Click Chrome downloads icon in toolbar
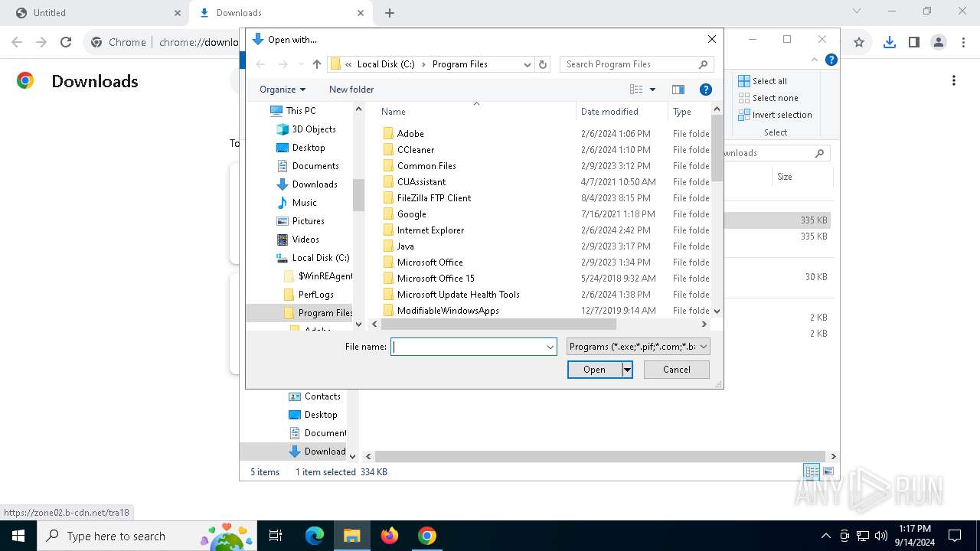The width and height of the screenshot is (980, 551). pos(889,42)
